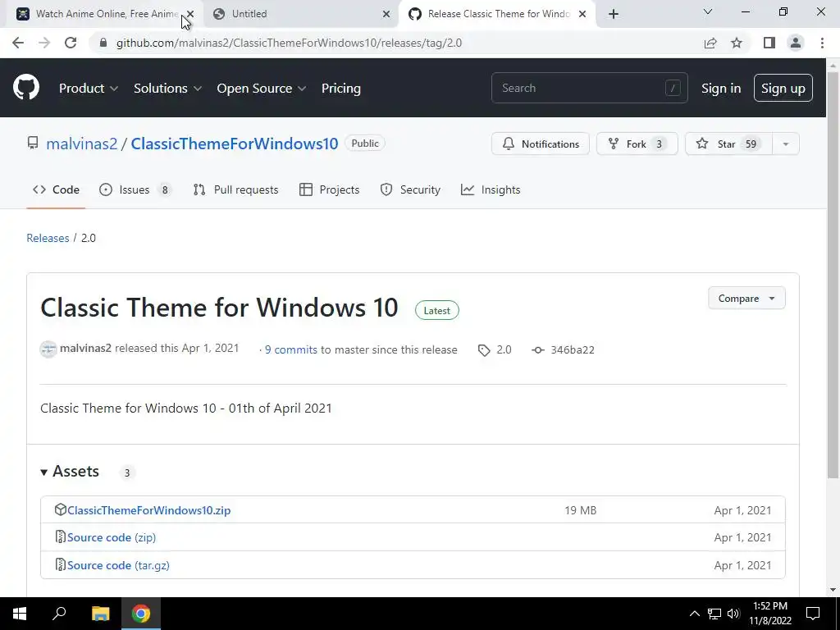Click the browser address bar URL
This screenshot has width=840, height=630.
pyautogui.click(x=290, y=43)
